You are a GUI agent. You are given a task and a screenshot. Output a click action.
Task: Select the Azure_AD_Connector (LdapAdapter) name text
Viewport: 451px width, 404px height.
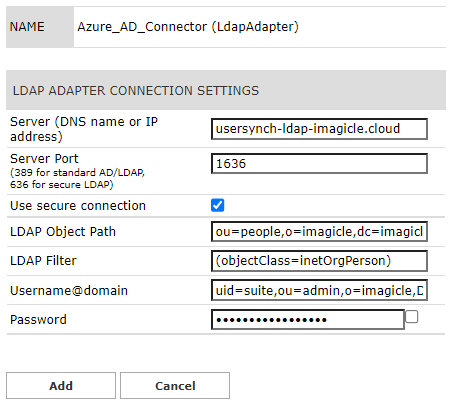[x=188, y=27]
